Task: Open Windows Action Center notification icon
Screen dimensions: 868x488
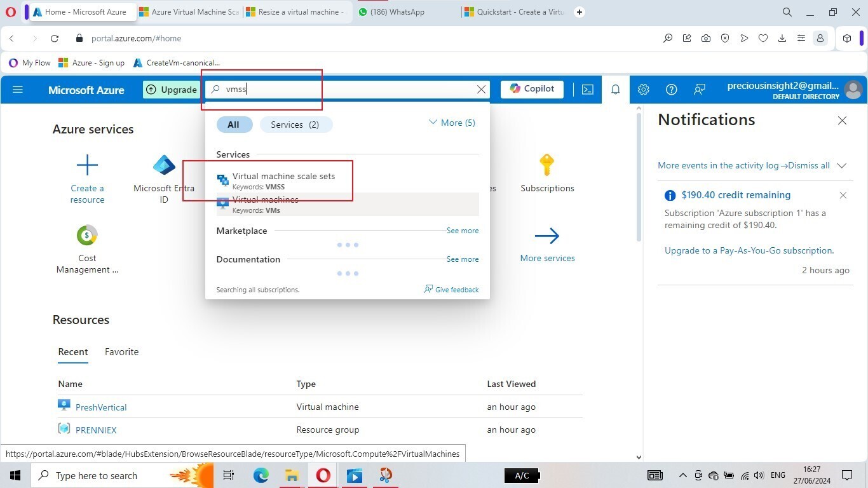Action: coord(846,475)
